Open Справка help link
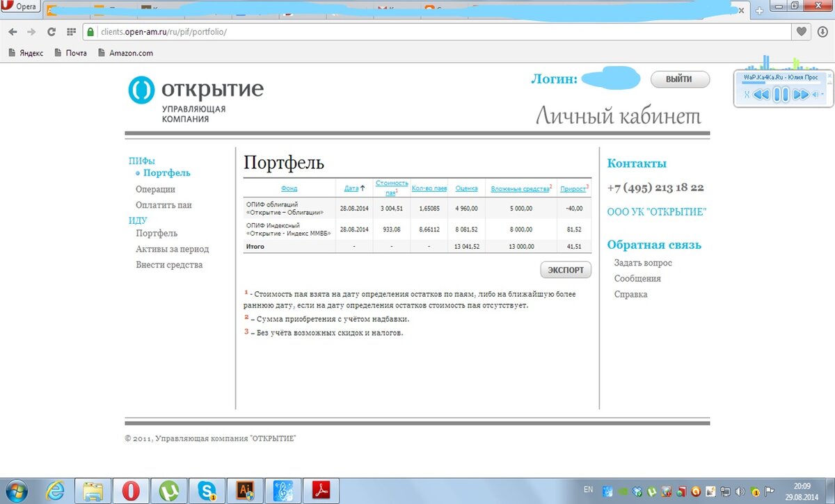 pos(630,295)
